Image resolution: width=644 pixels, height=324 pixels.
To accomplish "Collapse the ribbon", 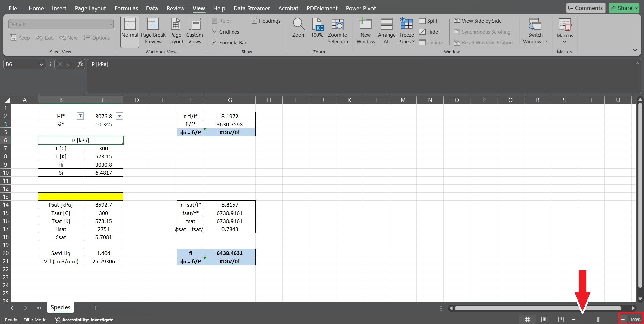I will 635,50.
